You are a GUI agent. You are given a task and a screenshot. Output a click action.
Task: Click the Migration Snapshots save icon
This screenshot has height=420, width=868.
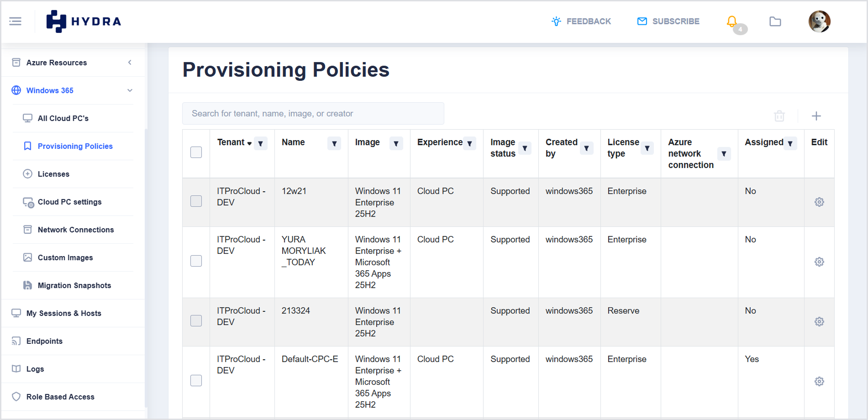point(28,285)
